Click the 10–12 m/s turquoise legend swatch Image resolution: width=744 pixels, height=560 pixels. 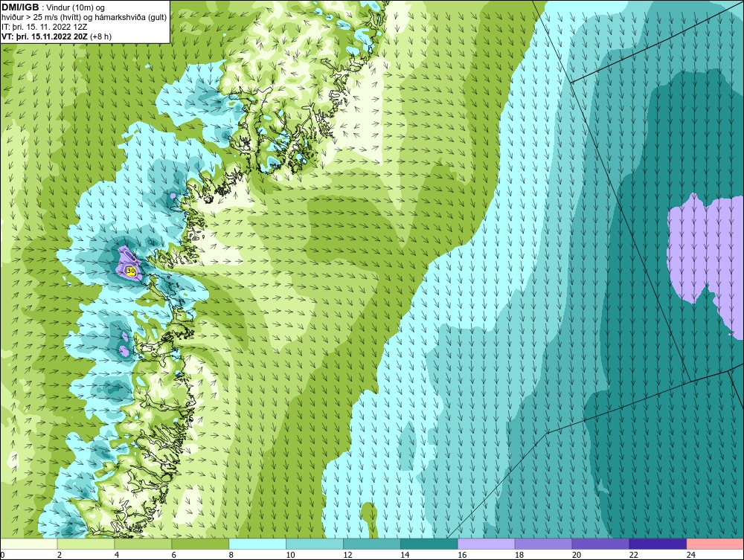tap(315, 544)
